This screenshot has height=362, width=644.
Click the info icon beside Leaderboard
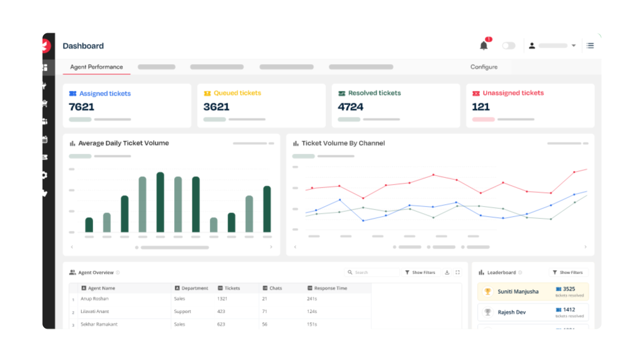519,273
